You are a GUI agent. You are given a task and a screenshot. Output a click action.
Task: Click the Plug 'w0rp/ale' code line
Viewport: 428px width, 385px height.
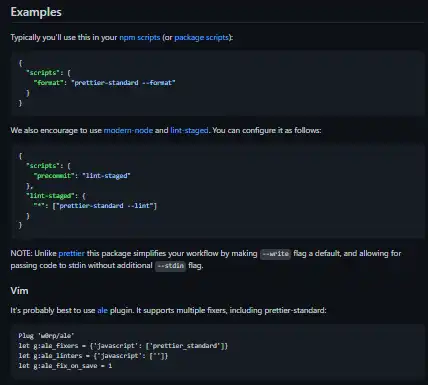click(x=46, y=336)
